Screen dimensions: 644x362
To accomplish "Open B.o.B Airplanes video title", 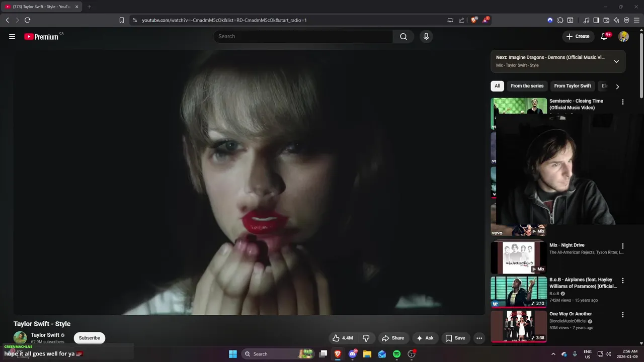I will [583, 283].
